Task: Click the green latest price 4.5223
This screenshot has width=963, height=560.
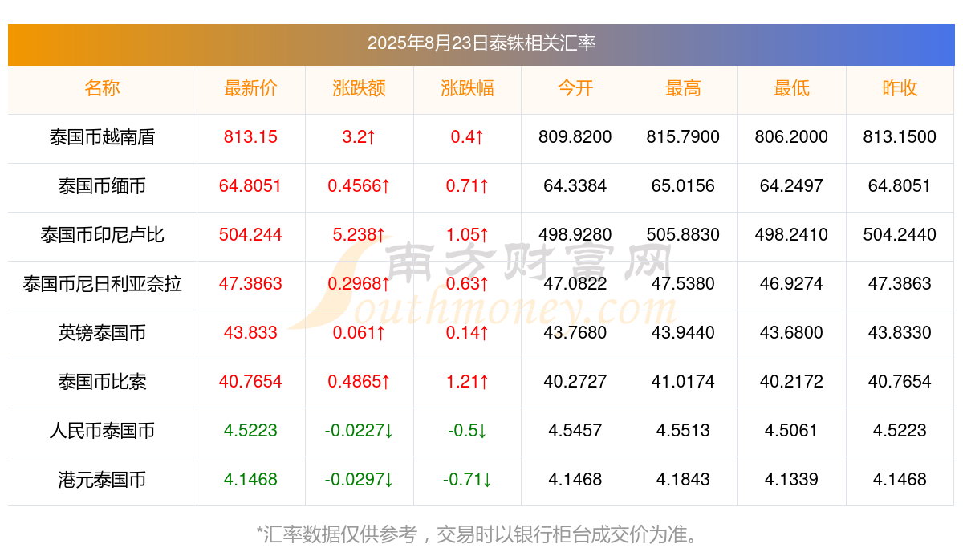Action: pyautogui.click(x=250, y=431)
